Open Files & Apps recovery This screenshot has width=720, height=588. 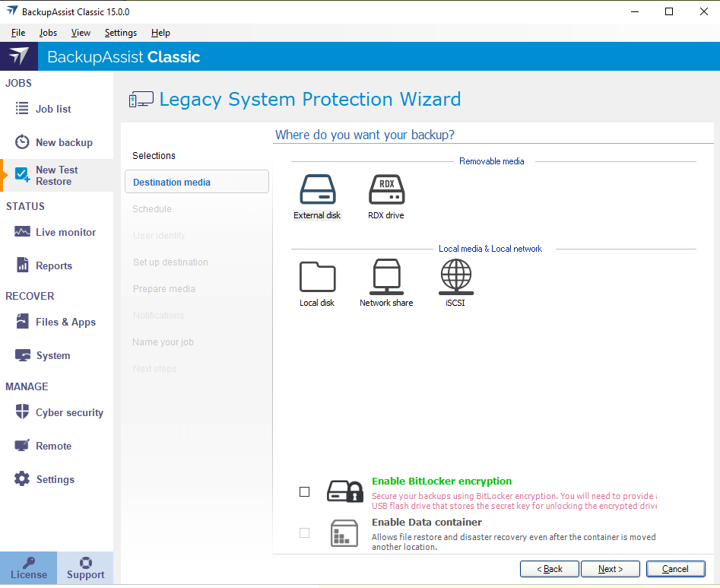[65, 322]
